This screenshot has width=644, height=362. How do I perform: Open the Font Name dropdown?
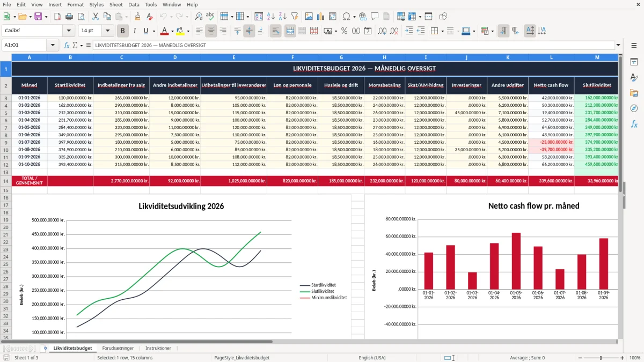tap(68, 31)
